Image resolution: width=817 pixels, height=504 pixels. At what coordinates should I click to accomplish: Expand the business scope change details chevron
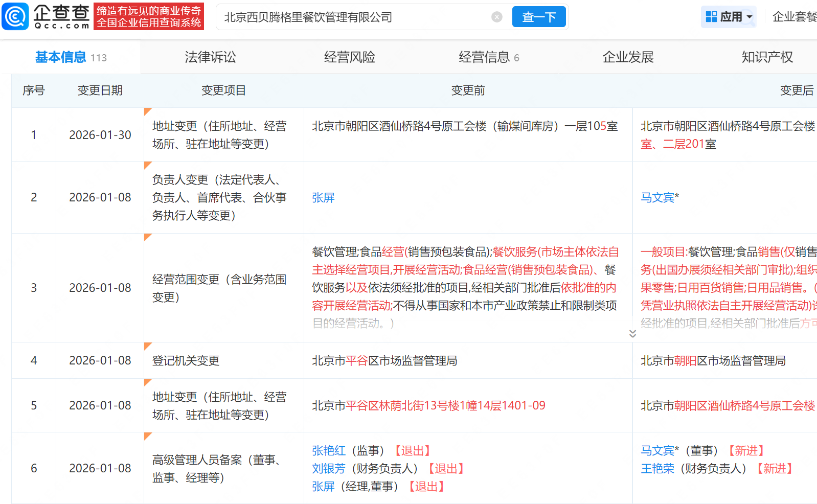(x=632, y=333)
